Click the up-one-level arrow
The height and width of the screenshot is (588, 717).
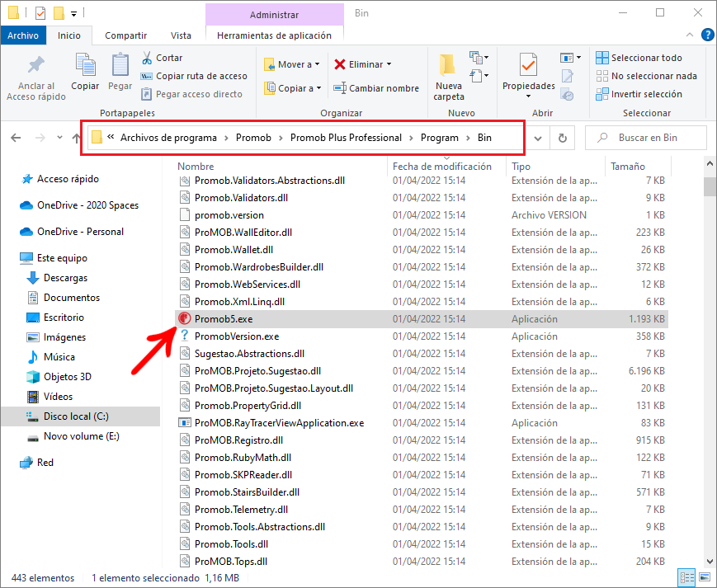[x=77, y=138]
